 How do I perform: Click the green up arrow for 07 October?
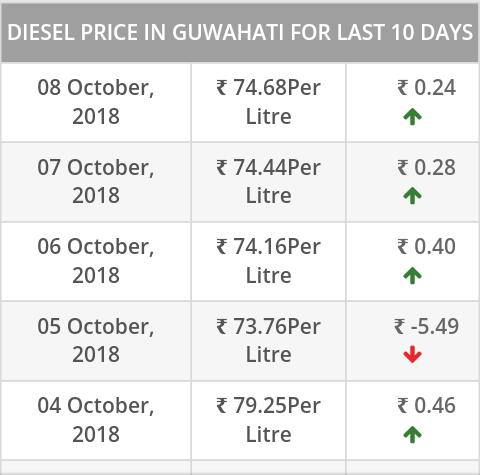point(412,196)
